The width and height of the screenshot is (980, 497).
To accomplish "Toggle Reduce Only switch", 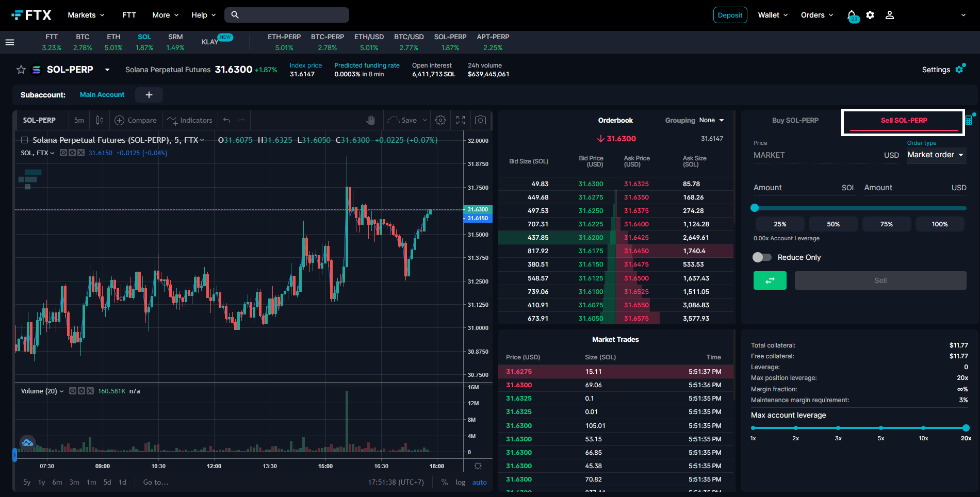I will coord(762,257).
